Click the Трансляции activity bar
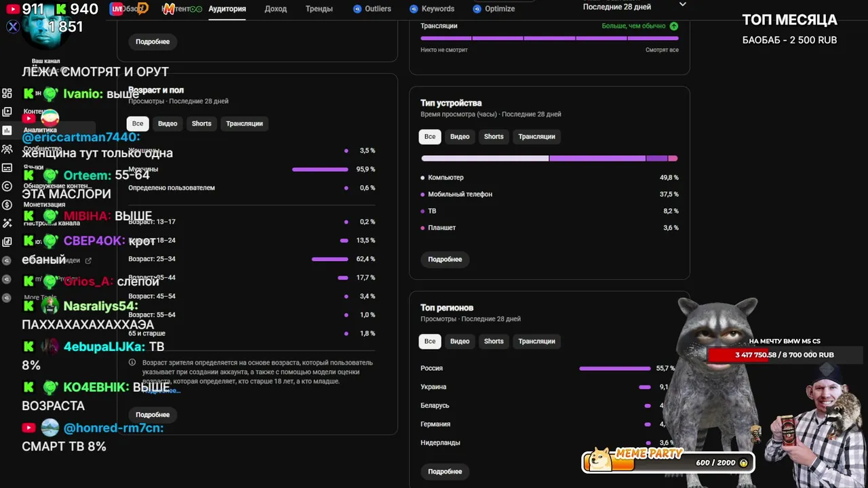868x488 pixels. [549, 39]
